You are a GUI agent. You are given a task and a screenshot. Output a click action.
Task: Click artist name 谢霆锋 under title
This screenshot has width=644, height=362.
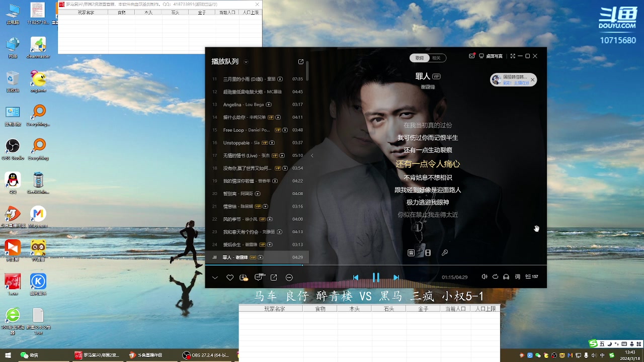[428, 87]
